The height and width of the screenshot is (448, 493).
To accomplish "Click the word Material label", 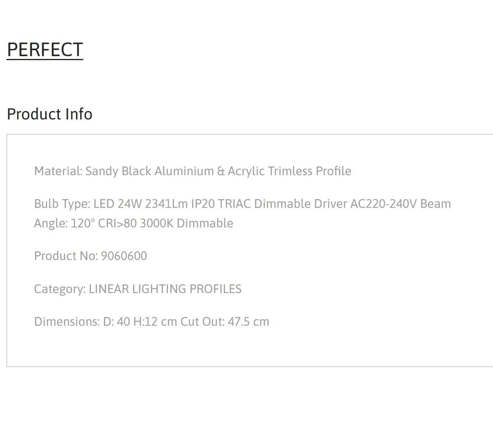I will click(x=58, y=171).
